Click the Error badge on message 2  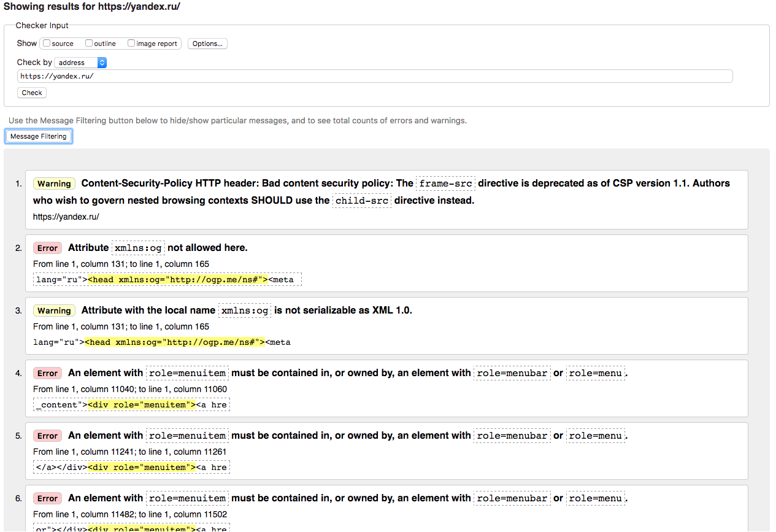click(47, 248)
